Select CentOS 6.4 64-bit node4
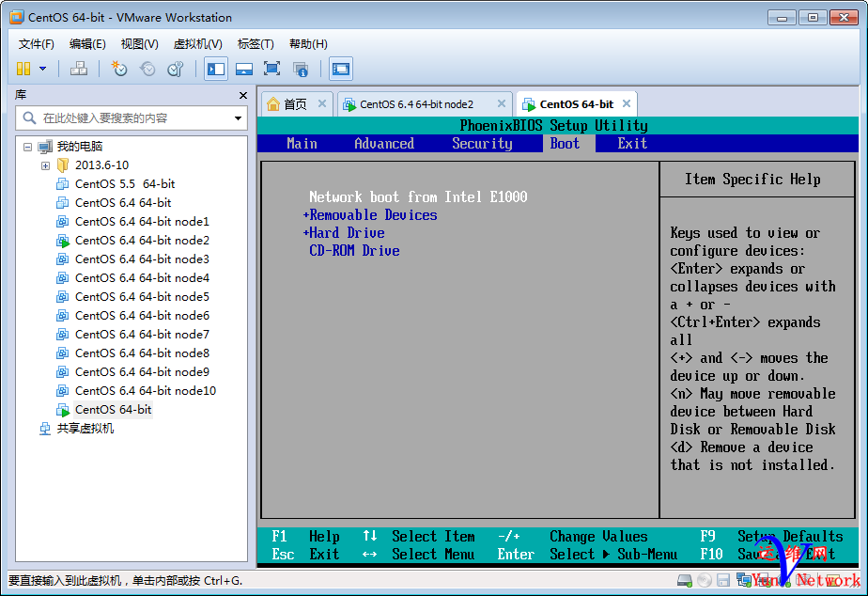Screen dimensions: 868x596 142,278
